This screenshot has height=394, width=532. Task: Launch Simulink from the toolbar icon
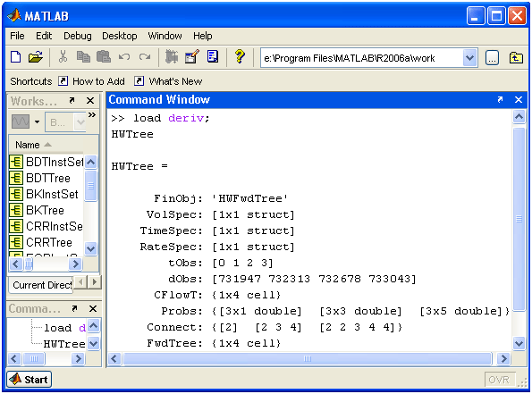[172, 57]
